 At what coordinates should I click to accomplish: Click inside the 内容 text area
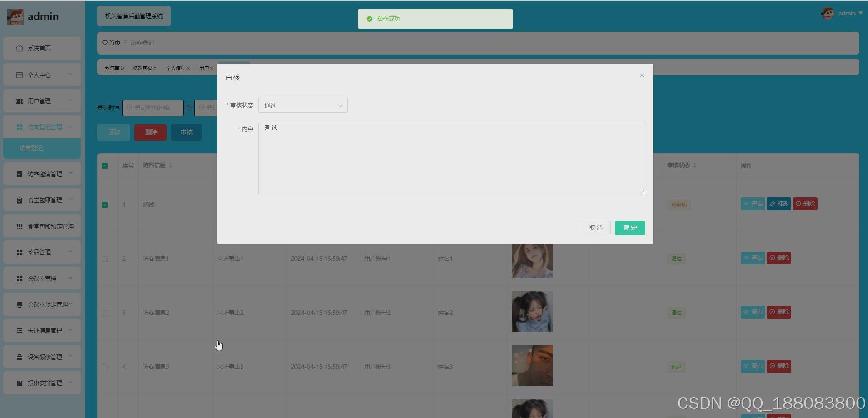(450, 158)
